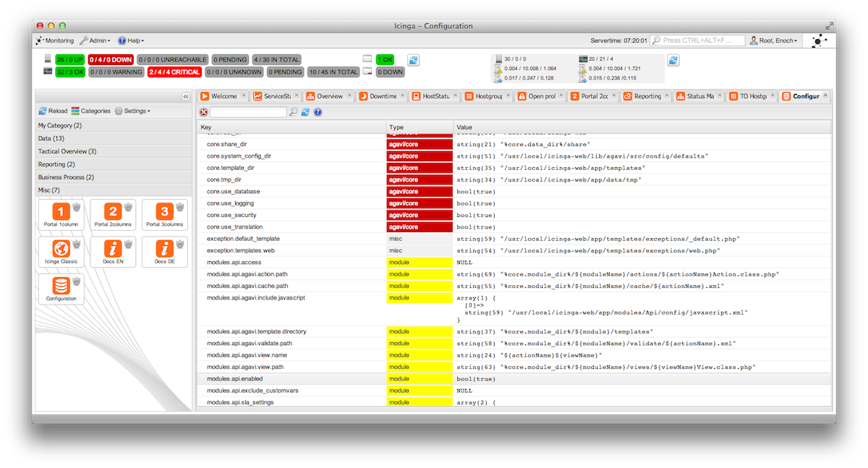Open the Docs EN cronk
This screenshot has width=868, height=468.
click(112, 248)
